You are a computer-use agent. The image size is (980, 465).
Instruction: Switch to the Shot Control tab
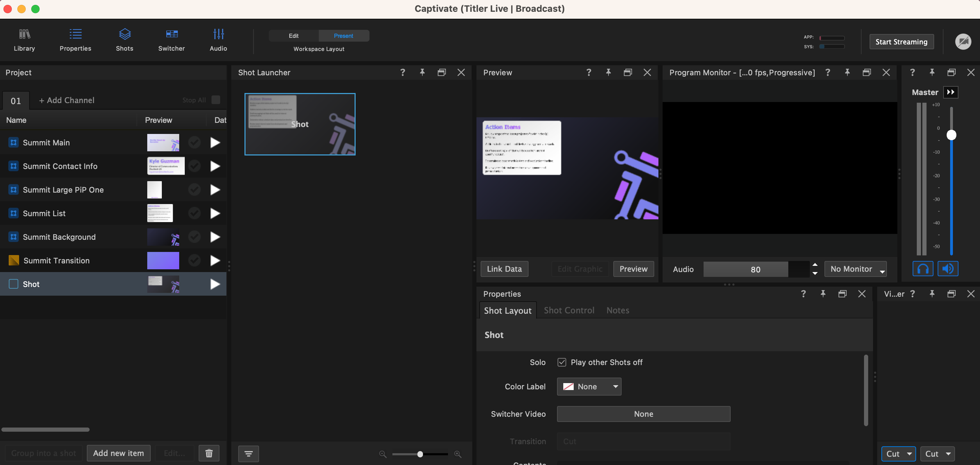568,310
